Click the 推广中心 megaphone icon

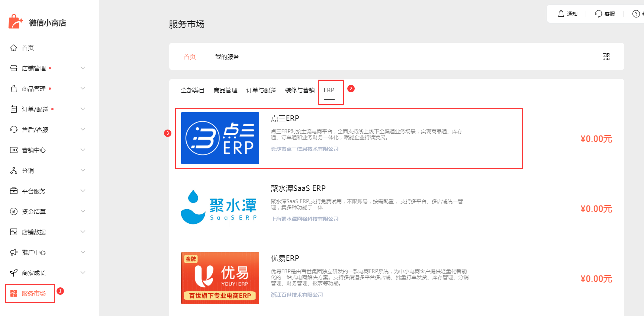14,252
